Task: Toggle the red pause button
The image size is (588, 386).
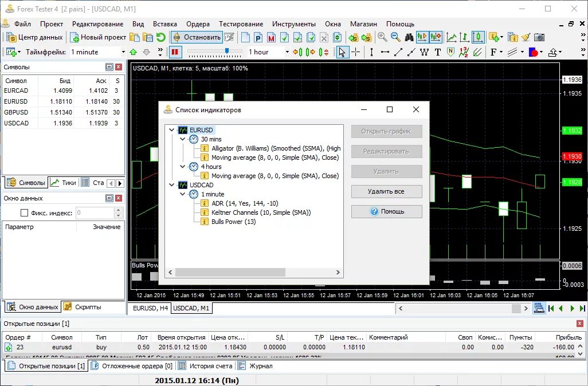Action: click(175, 52)
